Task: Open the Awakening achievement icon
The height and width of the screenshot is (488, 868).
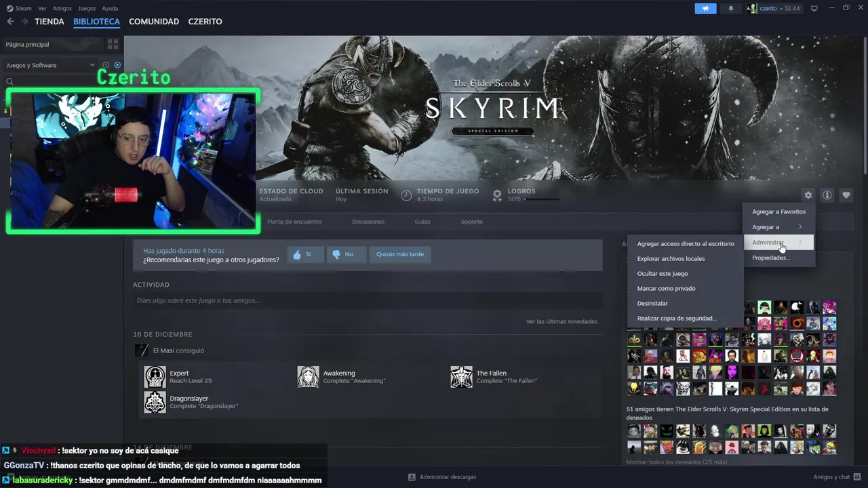Action: 308,377
